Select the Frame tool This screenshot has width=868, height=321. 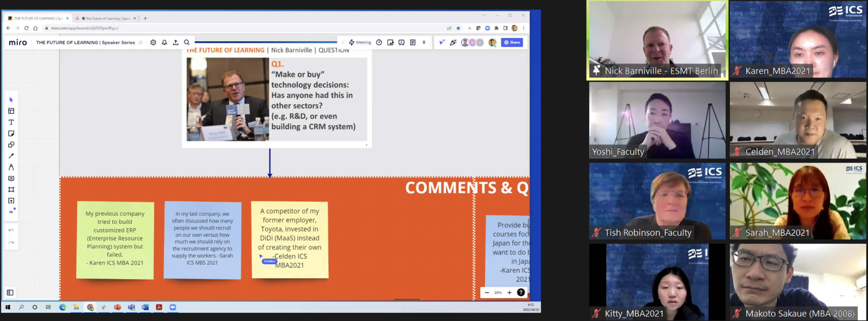[11, 189]
